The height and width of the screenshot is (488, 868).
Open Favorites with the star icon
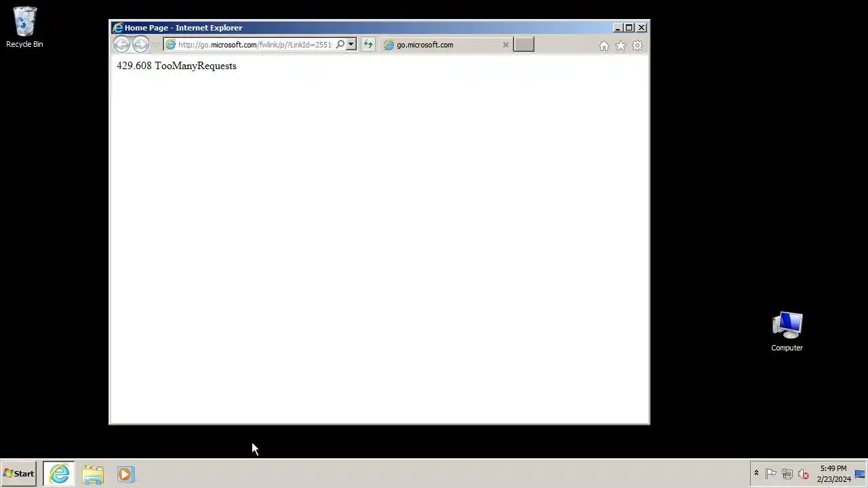620,45
